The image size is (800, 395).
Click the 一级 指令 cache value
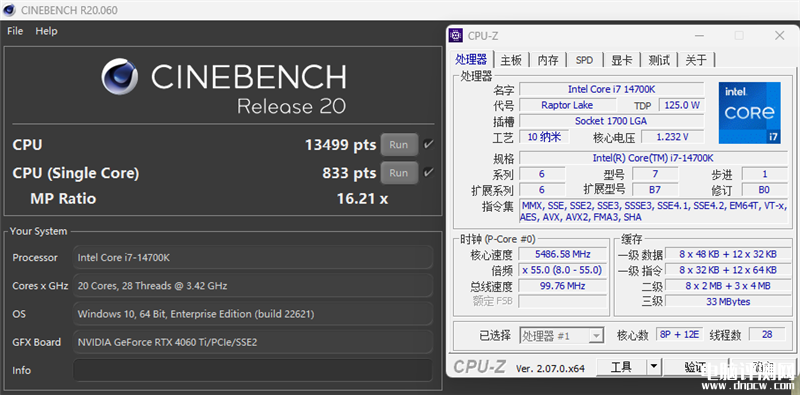(x=728, y=270)
